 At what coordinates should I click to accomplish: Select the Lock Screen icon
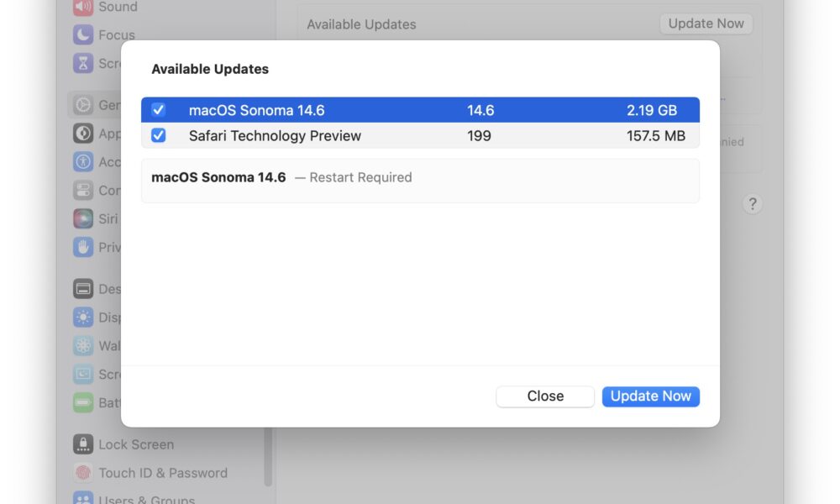click(x=83, y=444)
